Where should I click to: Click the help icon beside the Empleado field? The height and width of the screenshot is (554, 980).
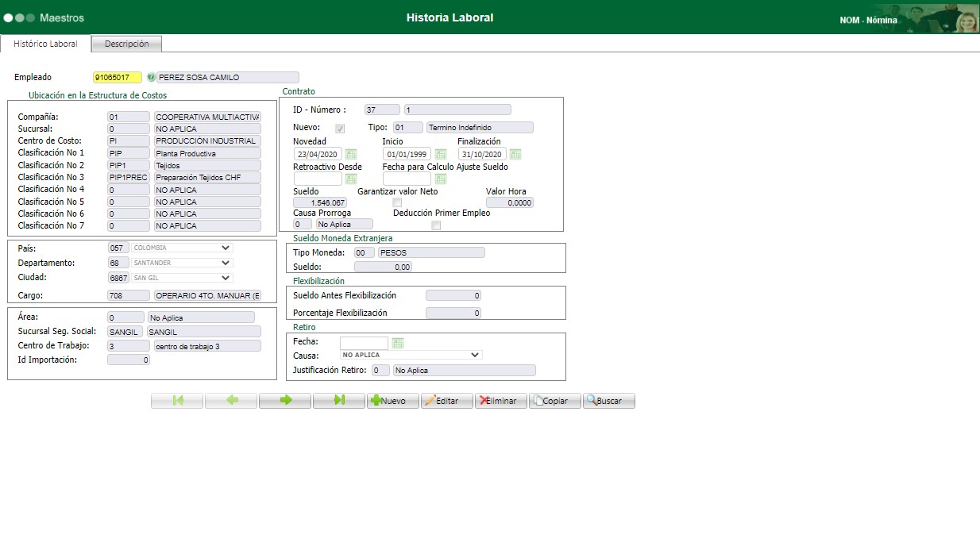151,78
